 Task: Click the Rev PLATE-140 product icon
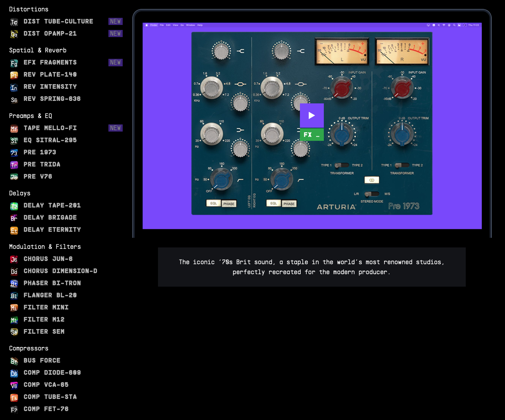[14, 75]
